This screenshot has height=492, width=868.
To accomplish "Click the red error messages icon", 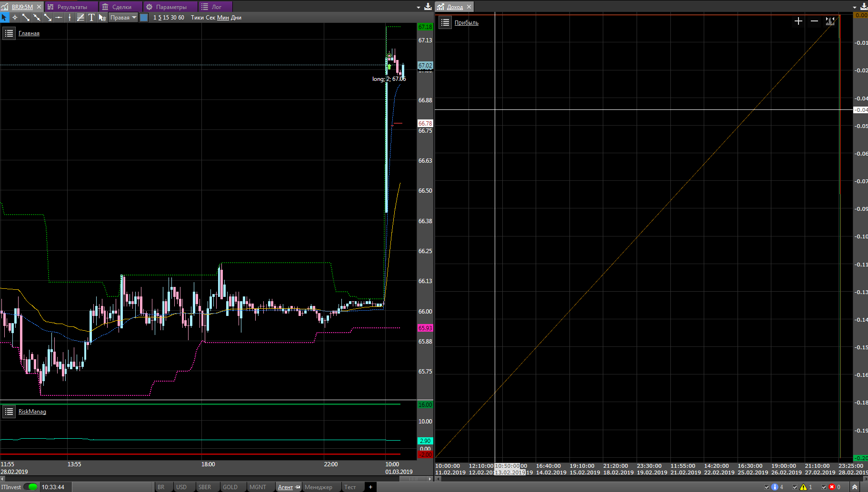I will [832, 487].
